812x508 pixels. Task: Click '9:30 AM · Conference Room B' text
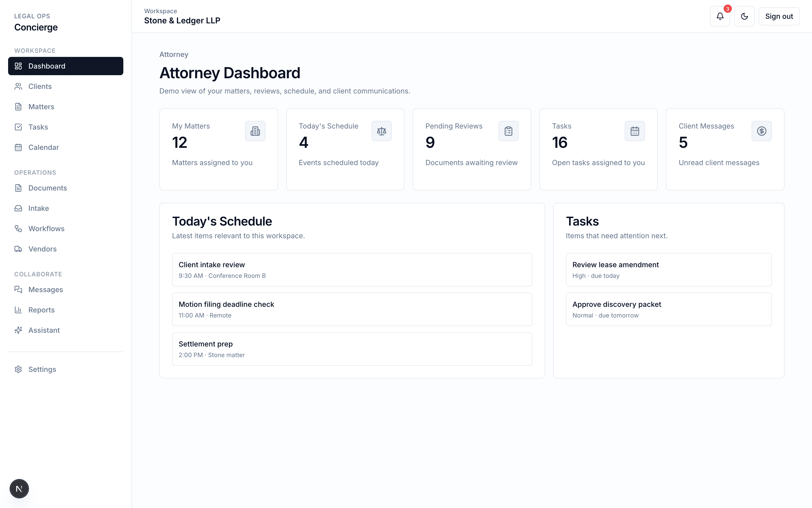pyautogui.click(x=222, y=276)
